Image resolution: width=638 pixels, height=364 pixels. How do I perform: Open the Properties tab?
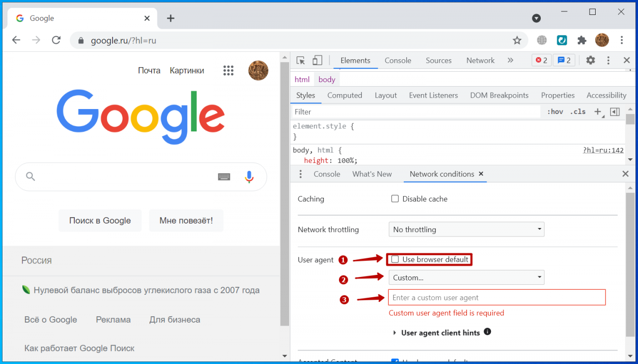tap(558, 95)
